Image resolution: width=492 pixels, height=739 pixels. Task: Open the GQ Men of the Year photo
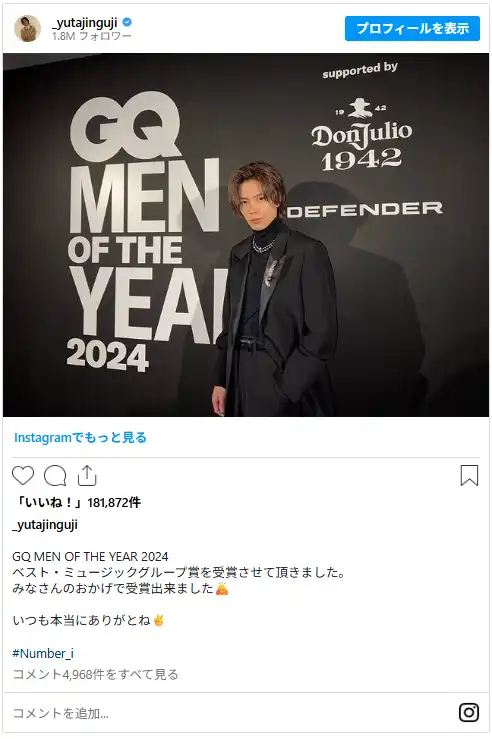pos(246,235)
